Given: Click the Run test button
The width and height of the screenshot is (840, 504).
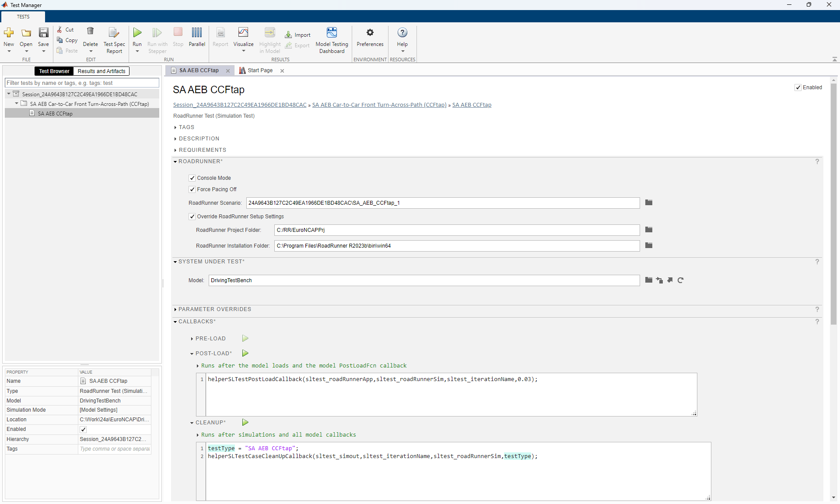Looking at the screenshot, I should (x=137, y=33).
